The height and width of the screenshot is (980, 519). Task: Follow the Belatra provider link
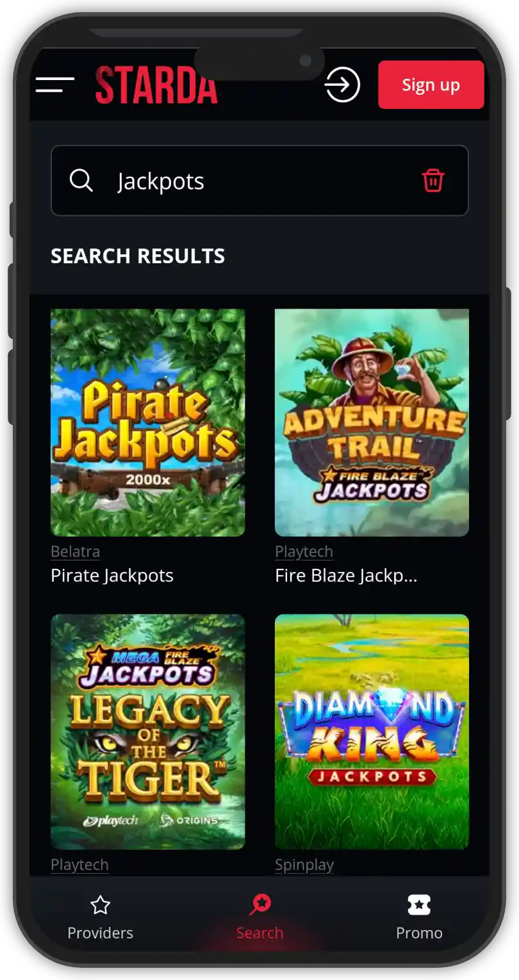pos(76,551)
